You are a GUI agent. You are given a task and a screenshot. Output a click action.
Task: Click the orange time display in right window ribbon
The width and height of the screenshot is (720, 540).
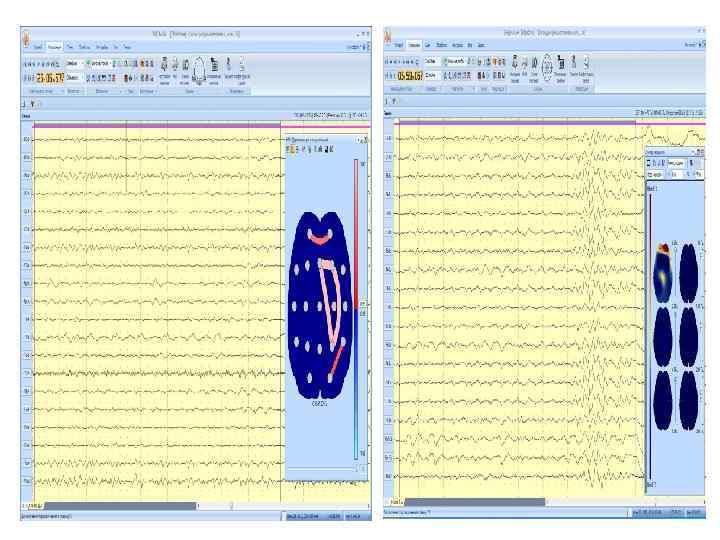[x=410, y=76]
